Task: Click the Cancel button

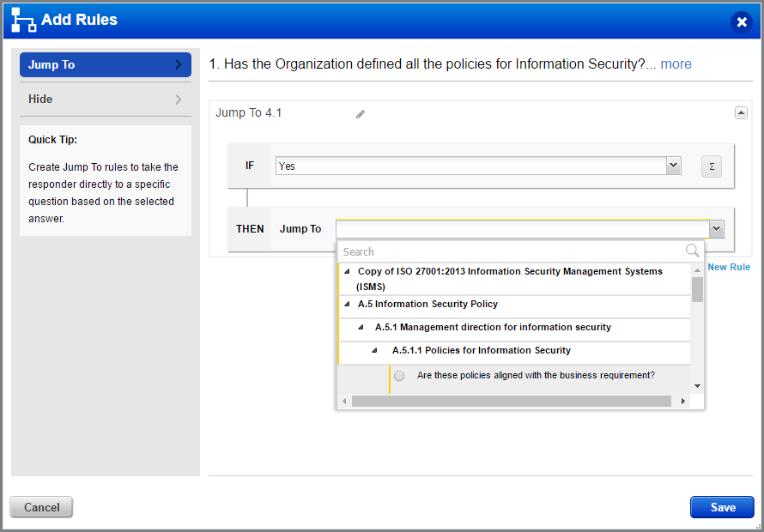Action: click(x=41, y=507)
